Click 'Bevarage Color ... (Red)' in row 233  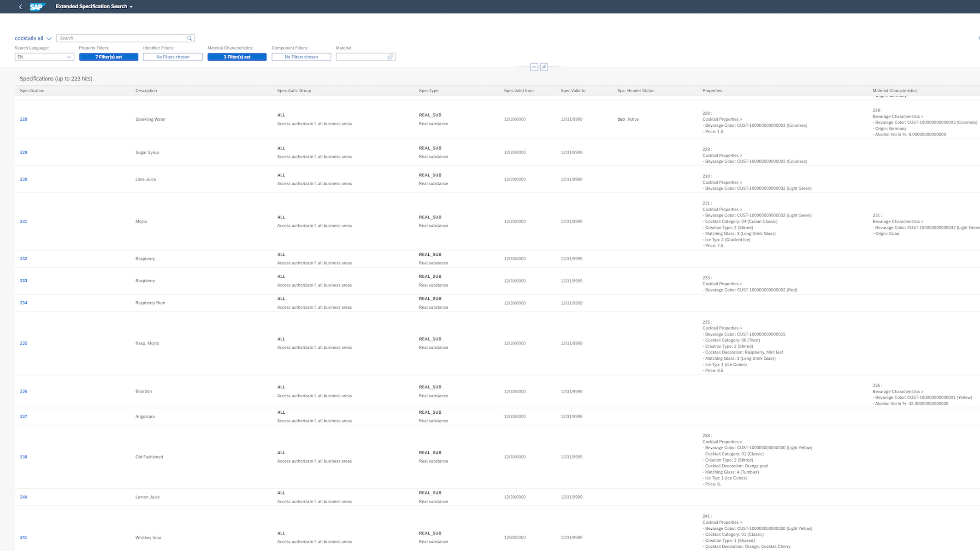750,290
